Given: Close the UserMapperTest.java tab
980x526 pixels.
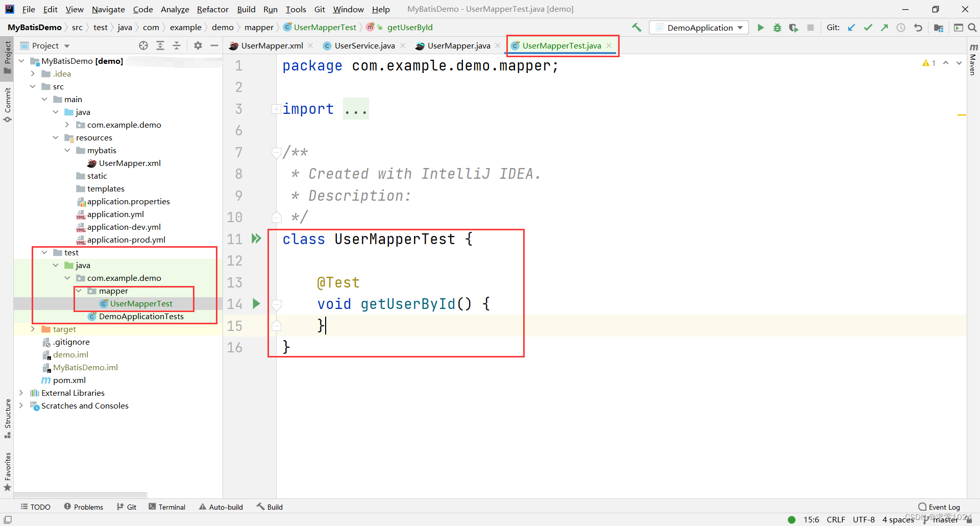Looking at the screenshot, I should 609,45.
